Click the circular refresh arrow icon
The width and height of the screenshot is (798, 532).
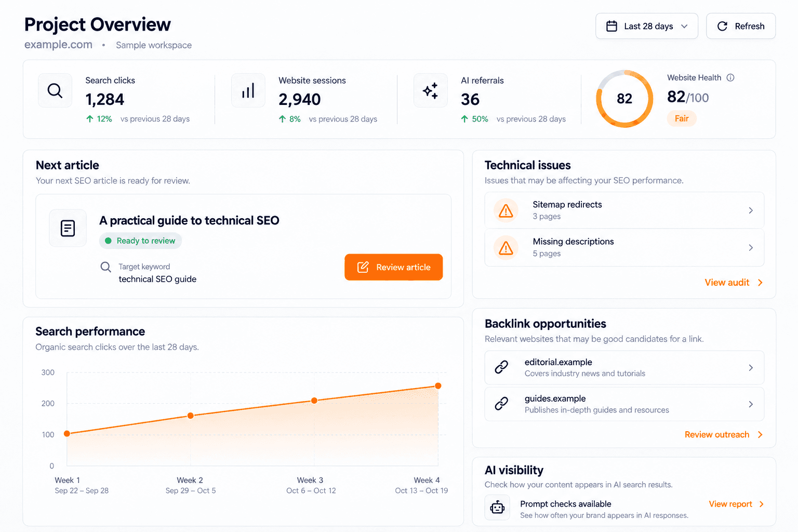click(722, 26)
